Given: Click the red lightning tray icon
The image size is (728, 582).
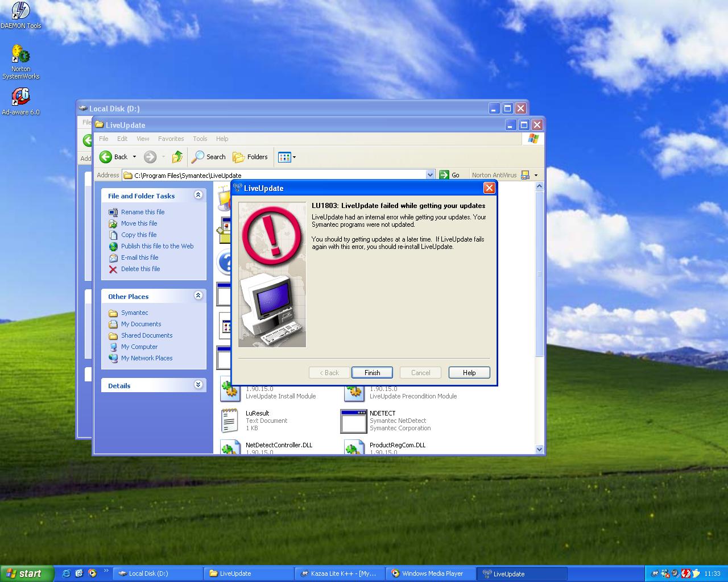Looking at the screenshot, I should click(686, 573).
